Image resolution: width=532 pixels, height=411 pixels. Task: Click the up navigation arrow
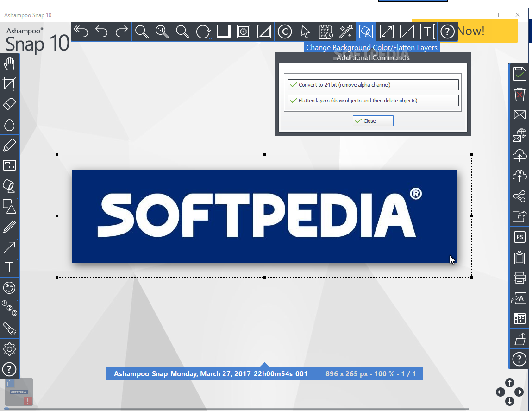(510, 383)
